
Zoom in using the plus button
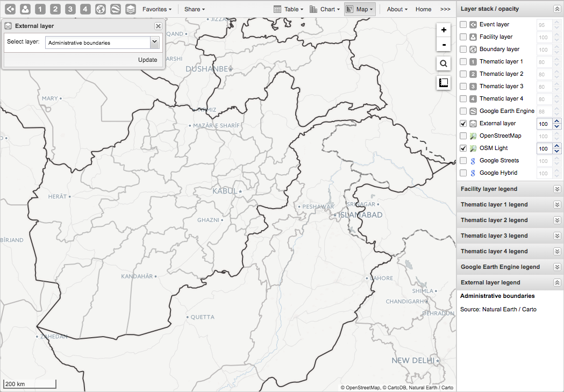(x=443, y=30)
